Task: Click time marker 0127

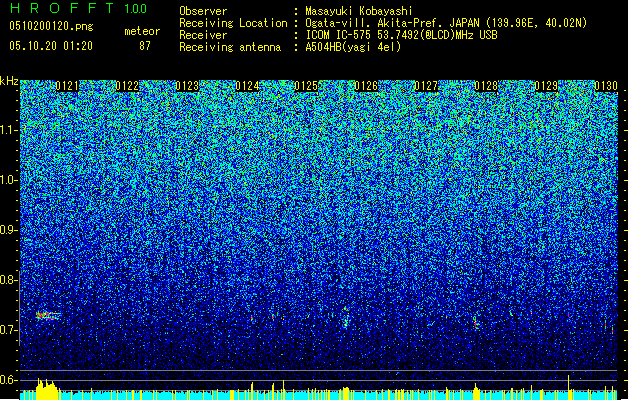Action: [426, 86]
